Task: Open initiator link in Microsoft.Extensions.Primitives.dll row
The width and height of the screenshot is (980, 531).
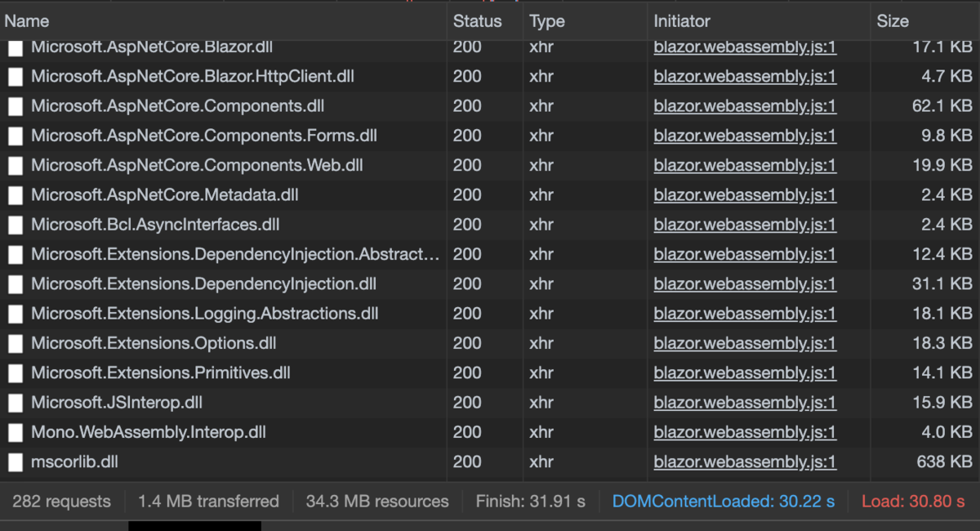Action: [745, 373]
